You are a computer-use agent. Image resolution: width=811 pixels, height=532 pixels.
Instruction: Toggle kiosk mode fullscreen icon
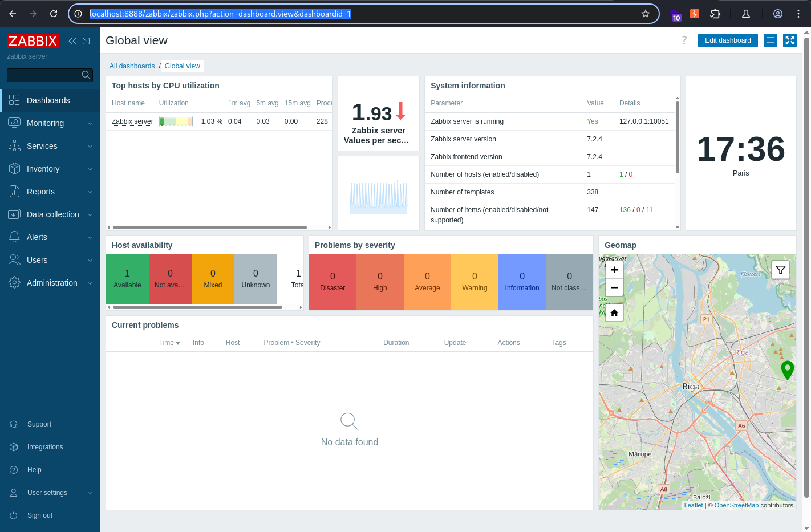790,40
